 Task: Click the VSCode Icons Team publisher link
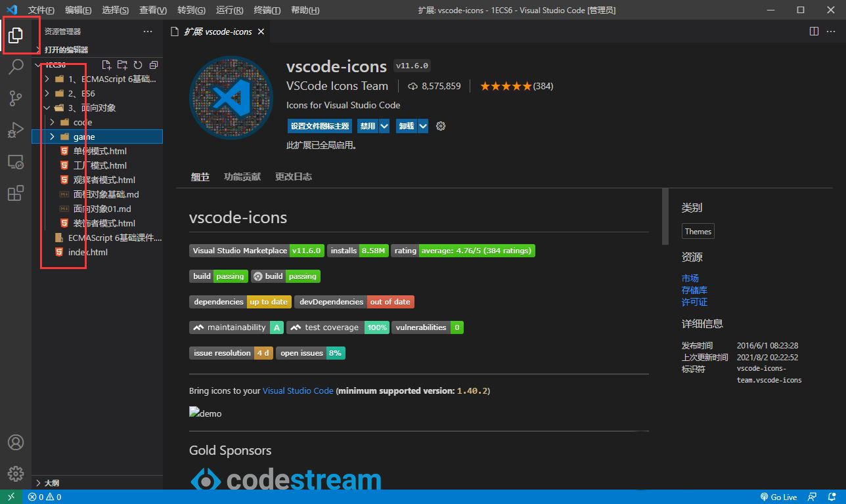coord(338,86)
